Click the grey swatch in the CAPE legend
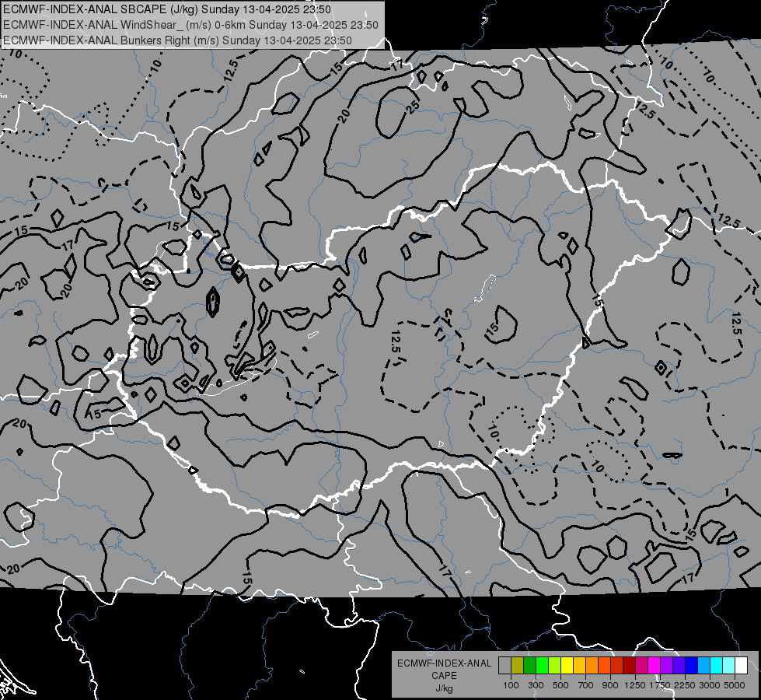The image size is (761, 700). click(x=504, y=666)
